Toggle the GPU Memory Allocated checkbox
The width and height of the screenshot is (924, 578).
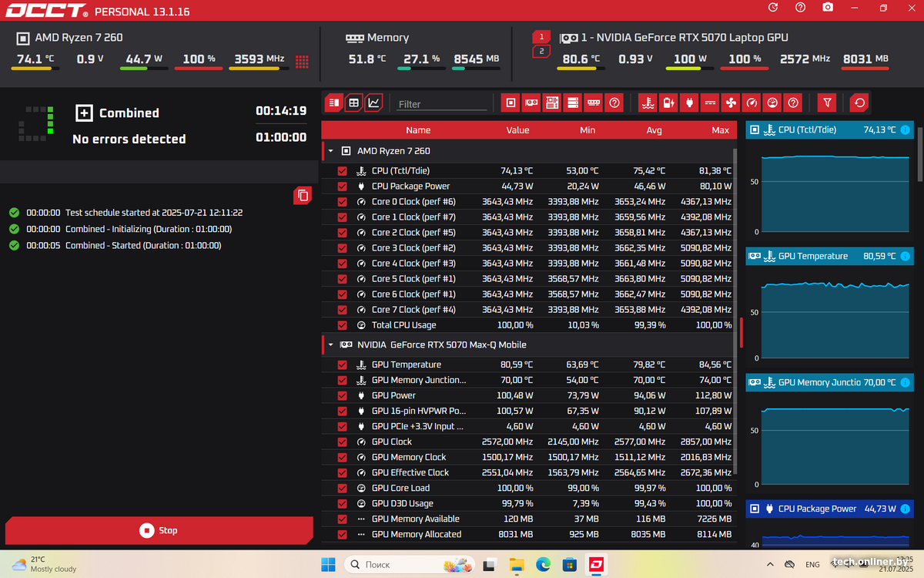[x=343, y=534]
